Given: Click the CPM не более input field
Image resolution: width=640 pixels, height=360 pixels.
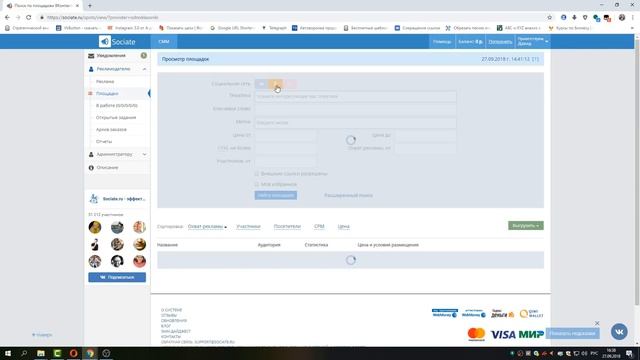Looking at the screenshot, I should click(285, 148).
